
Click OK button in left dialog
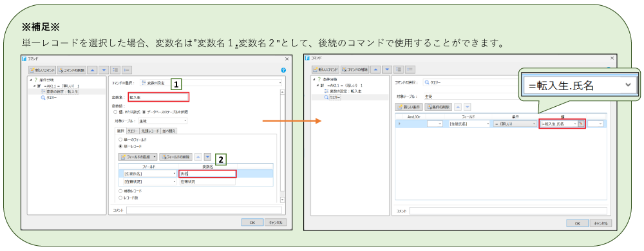[252, 222]
